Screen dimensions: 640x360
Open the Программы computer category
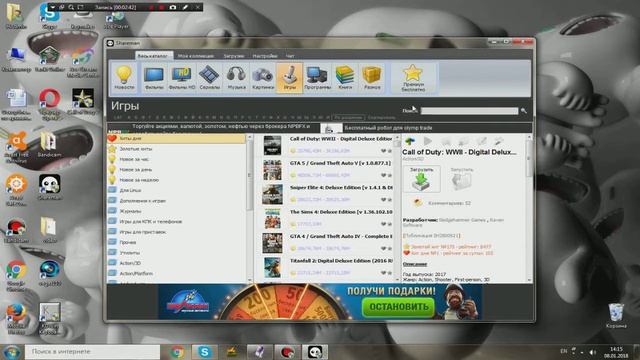(317, 78)
